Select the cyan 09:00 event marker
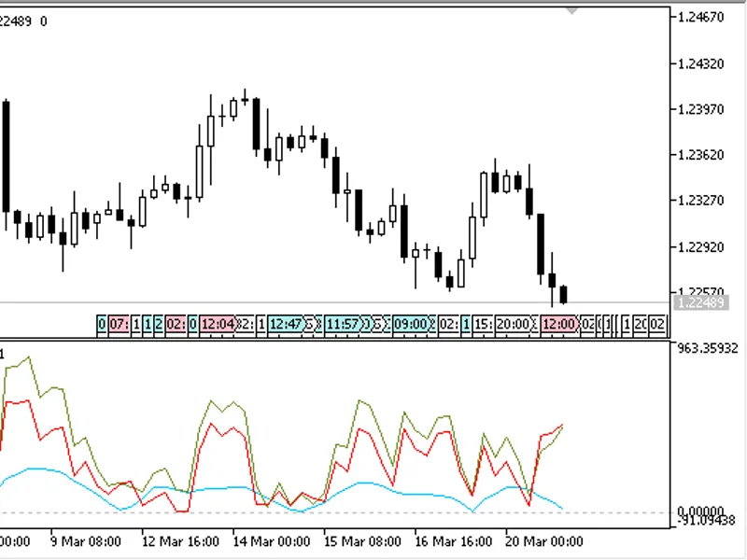 [412, 325]
